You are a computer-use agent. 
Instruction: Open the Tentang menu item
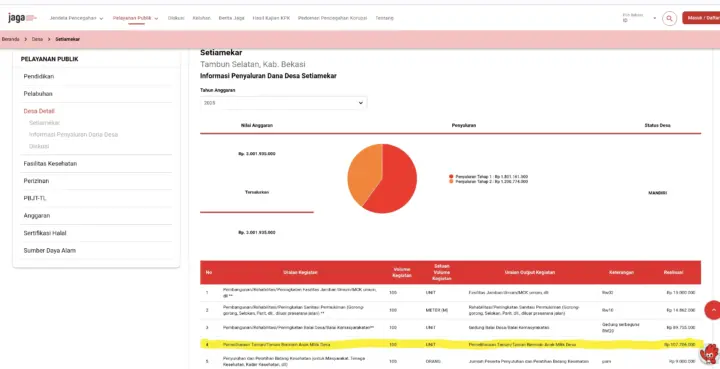[x=384, y=18]
